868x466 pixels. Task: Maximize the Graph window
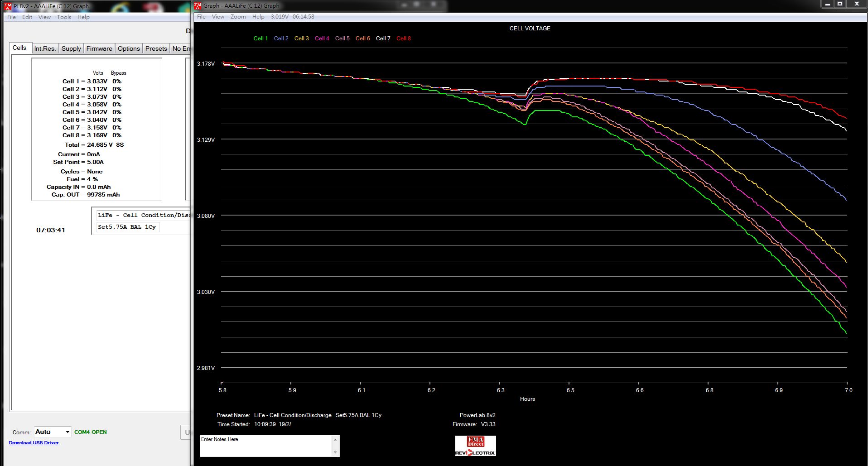pyautogui.click(x=839, y=4)
